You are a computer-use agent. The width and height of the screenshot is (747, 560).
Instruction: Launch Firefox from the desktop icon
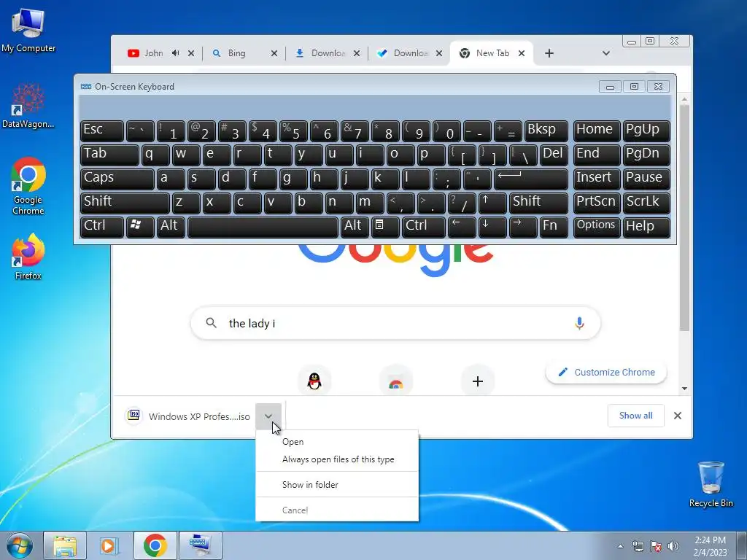(x=28, y=256)
